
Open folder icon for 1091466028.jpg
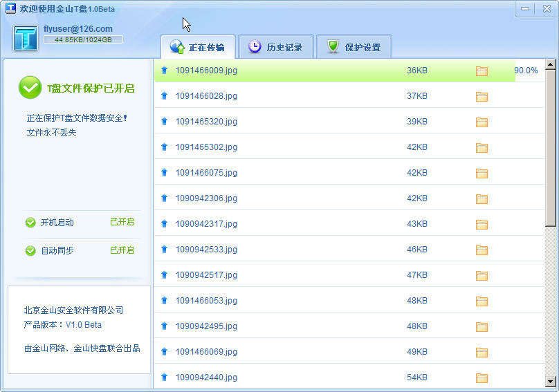point(482,97)
